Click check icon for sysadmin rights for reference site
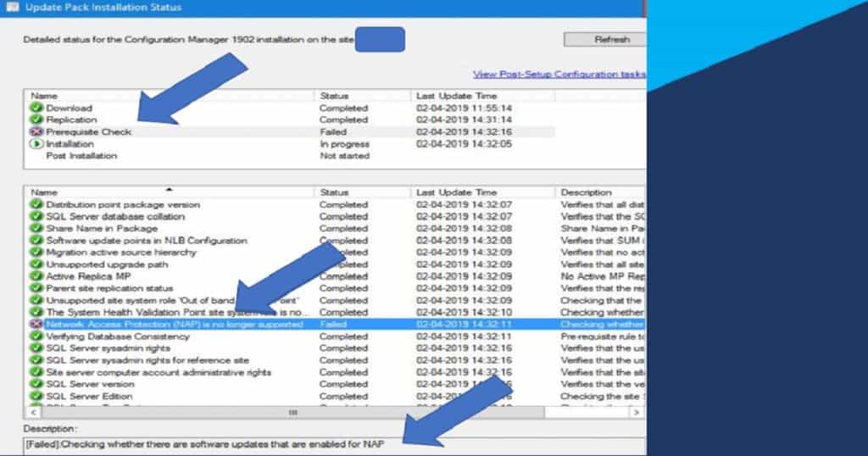 [x=36, y=360]
